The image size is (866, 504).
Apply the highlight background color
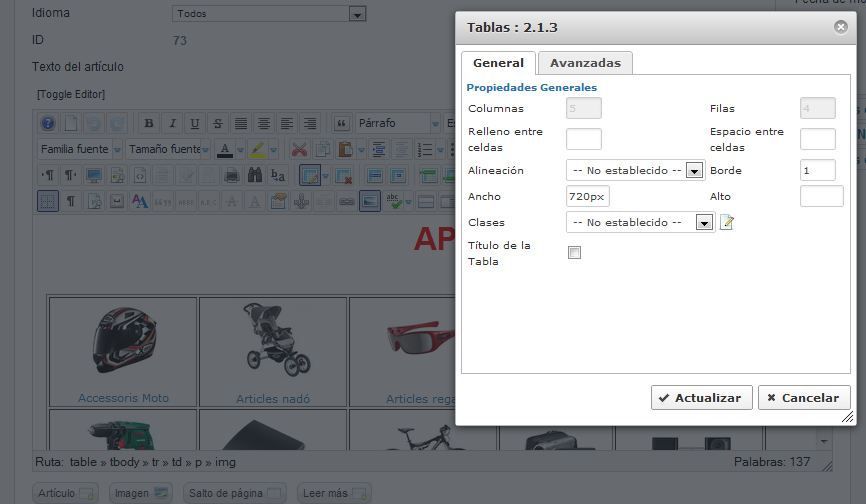257,149
